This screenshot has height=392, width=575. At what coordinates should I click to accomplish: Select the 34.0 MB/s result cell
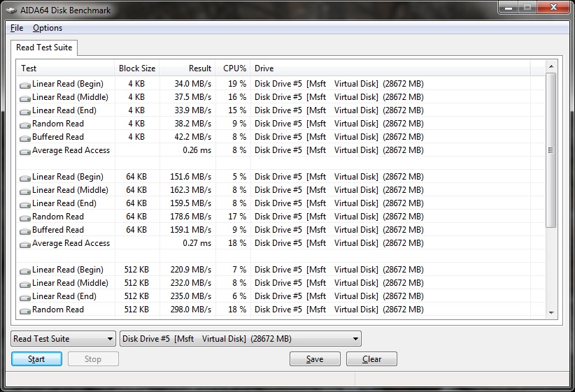coord(193,84)
